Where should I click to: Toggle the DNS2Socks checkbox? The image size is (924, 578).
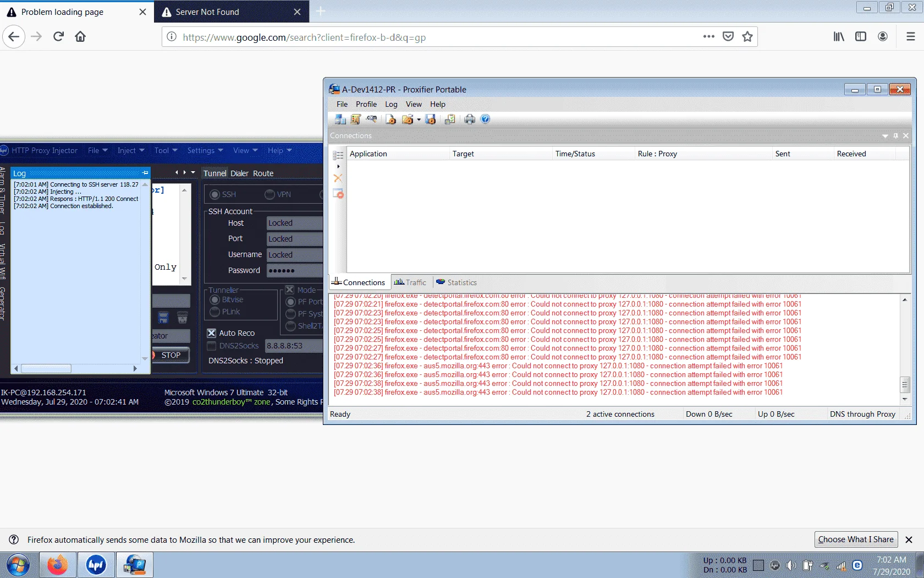click(212, 346)
